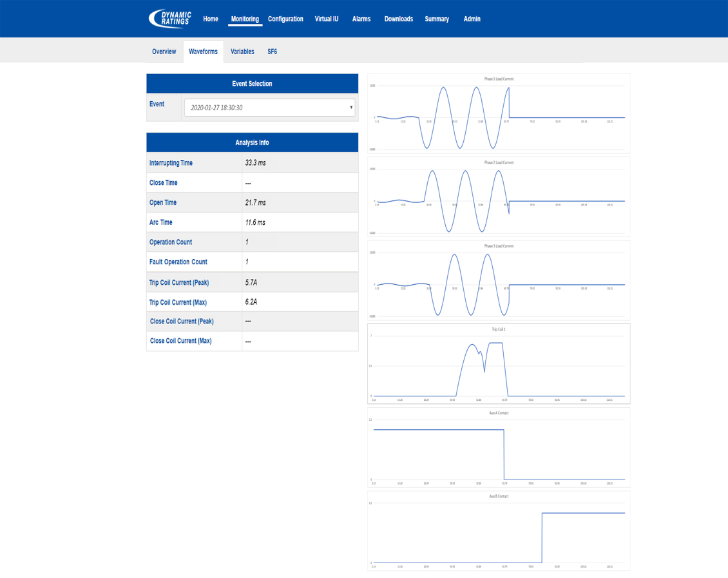Click the Arc Time row label
728x578 pixels.
click(160, 222)
